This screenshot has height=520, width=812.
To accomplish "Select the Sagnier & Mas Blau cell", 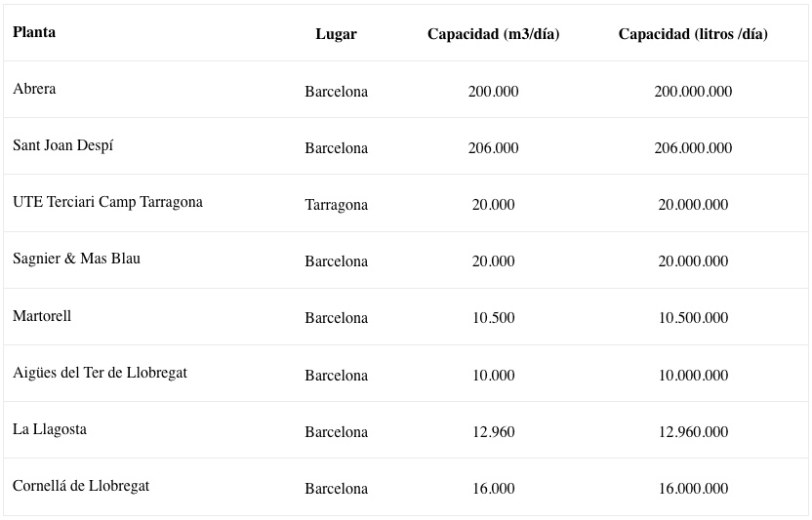I will (77, 259).
